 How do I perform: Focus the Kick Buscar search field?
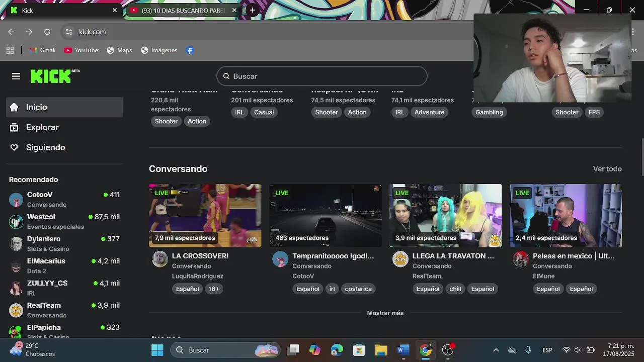click(x=322, y=76)
